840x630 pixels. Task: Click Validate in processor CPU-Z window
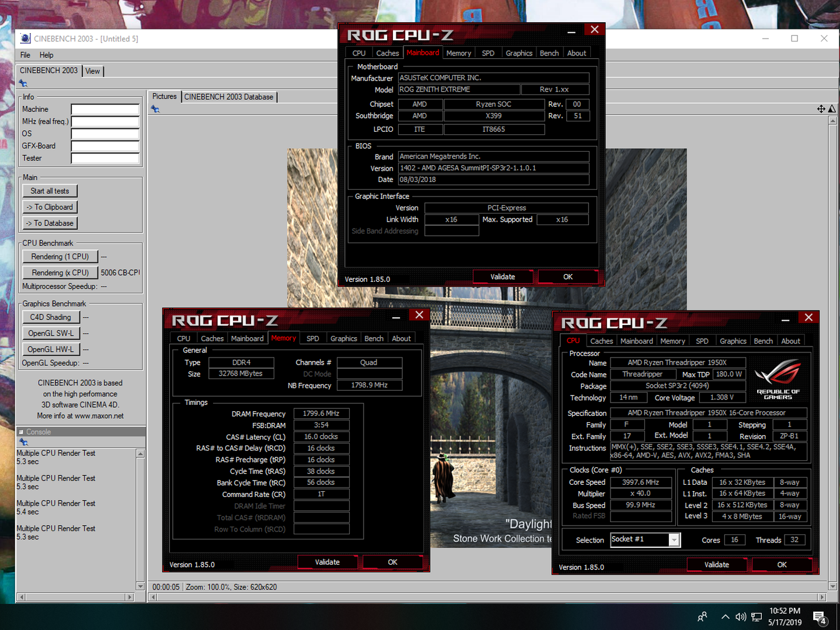coord(717,565)
